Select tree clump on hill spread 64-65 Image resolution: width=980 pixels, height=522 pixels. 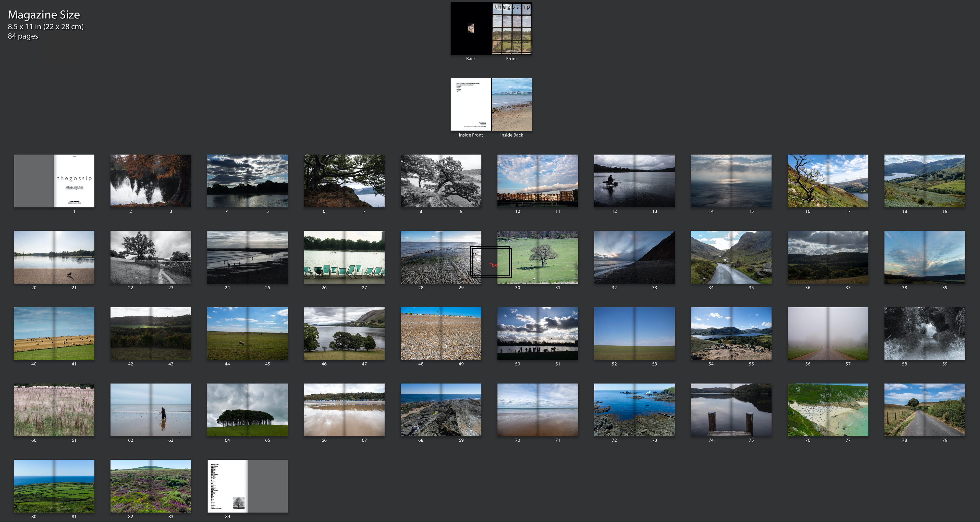(x=247, y=410)
